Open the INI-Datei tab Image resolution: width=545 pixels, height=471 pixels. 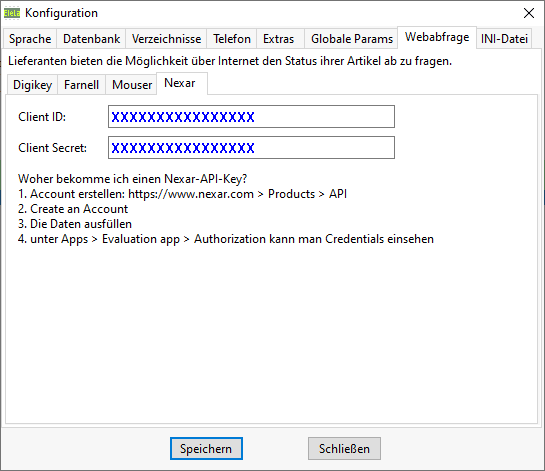pyautogui.click(x=504, y=39)
